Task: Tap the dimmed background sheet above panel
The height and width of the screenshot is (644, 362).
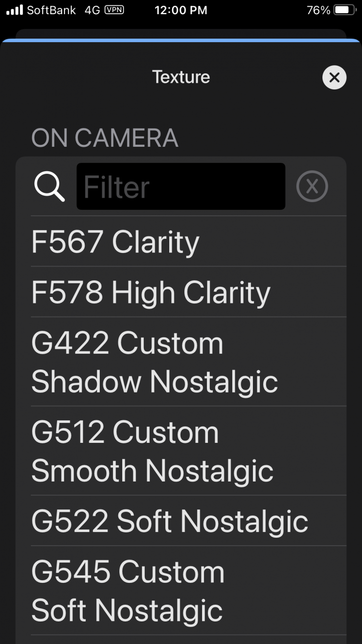Action: [x=181, y=34]
